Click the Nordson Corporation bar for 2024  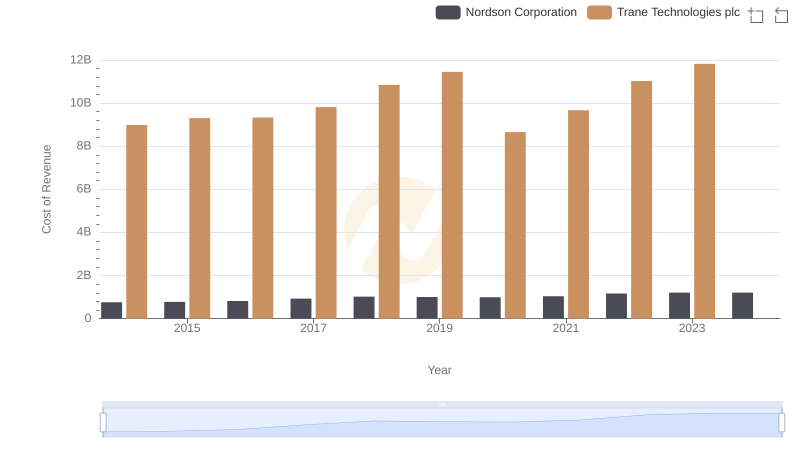tap(742, 305)
